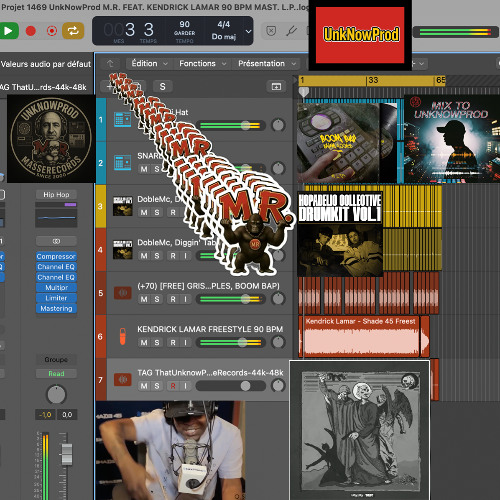This screenshot has width=500, height=500.
Task: Click the TAG track volume slider
Action: (x=231, y=386)
